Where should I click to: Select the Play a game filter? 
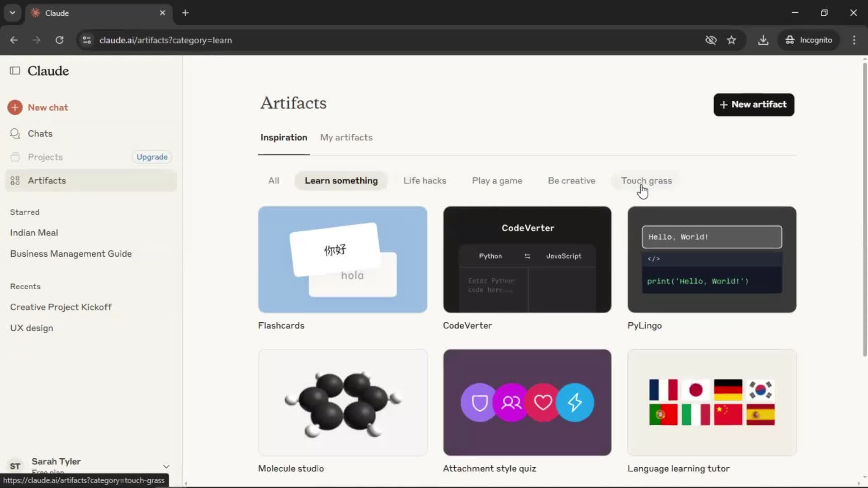point(497,181)
